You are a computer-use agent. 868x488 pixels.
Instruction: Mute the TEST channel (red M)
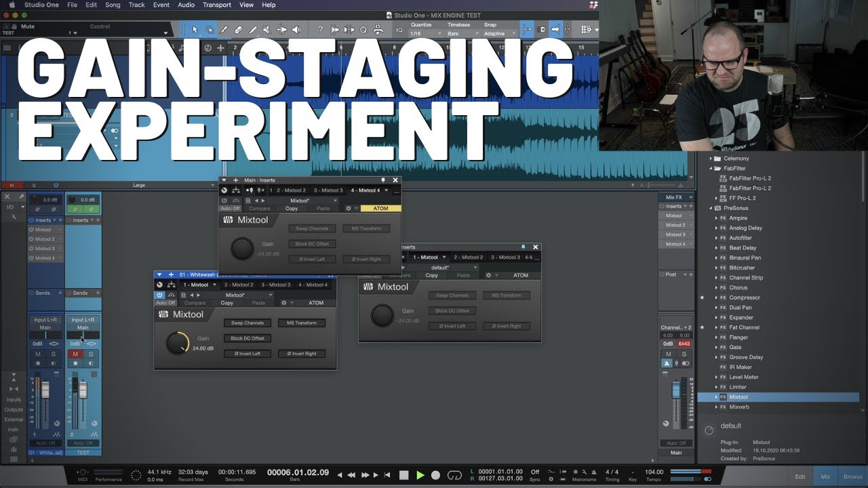point(76,354)
